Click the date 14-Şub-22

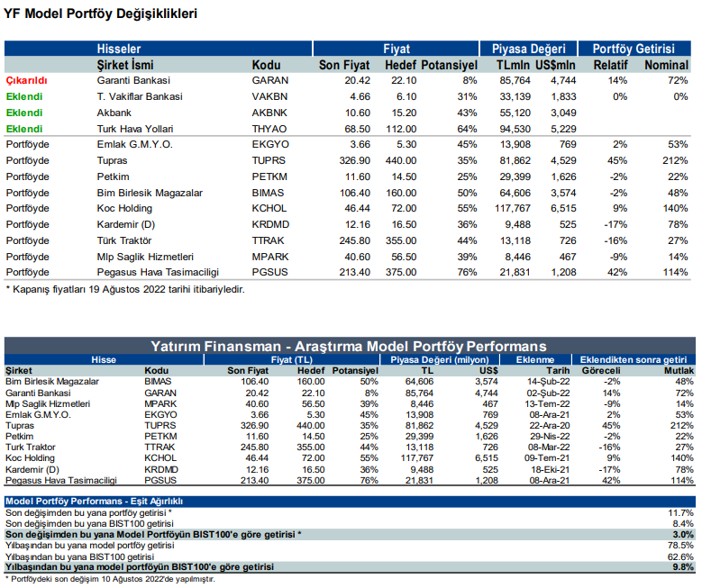pos(549,382)
